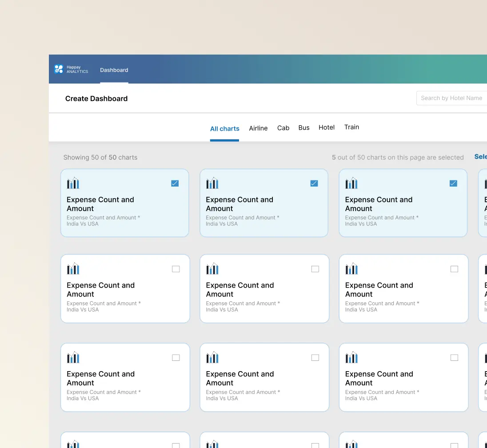Viewport: 487px width, 448px height.
Task: Tick the third row middle card checkbox
Action: [x=315, y=358]
